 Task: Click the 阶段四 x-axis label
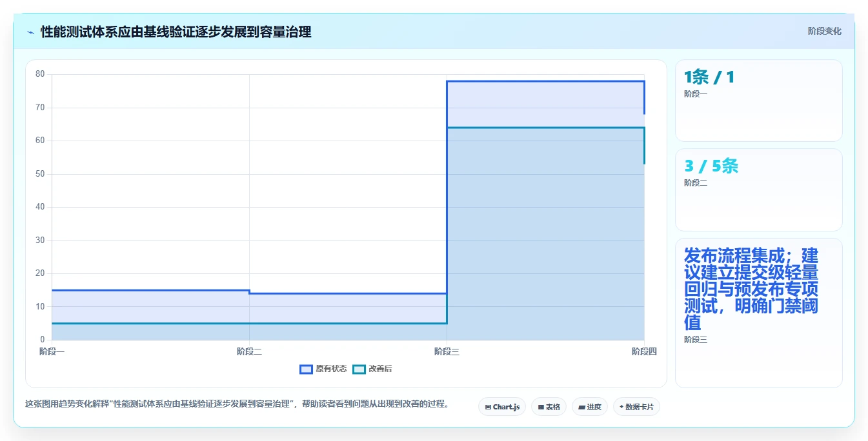[644, 351]
